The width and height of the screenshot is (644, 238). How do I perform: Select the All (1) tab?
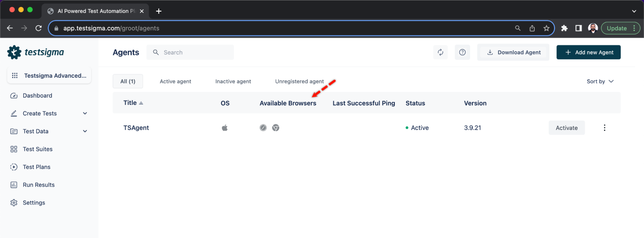click(x=128, y=81)
